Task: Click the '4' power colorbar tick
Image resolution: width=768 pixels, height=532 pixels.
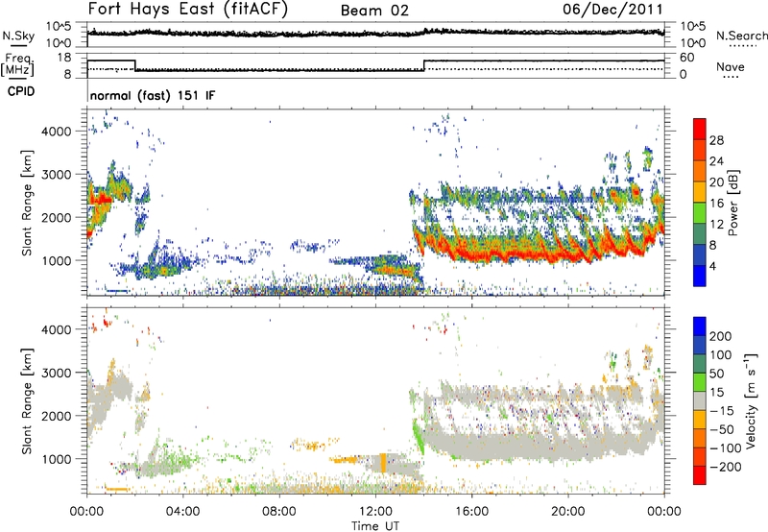Action: click(x=712, y=266)
